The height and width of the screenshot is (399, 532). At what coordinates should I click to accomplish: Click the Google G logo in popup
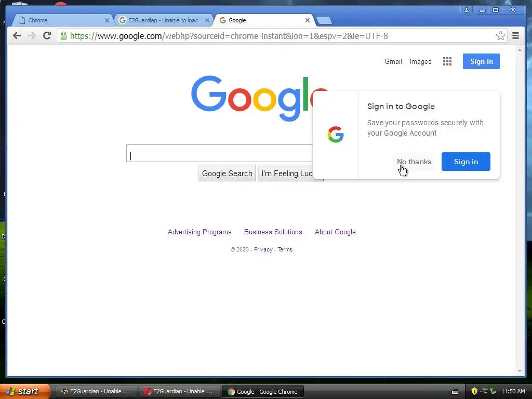pos(336,135)
